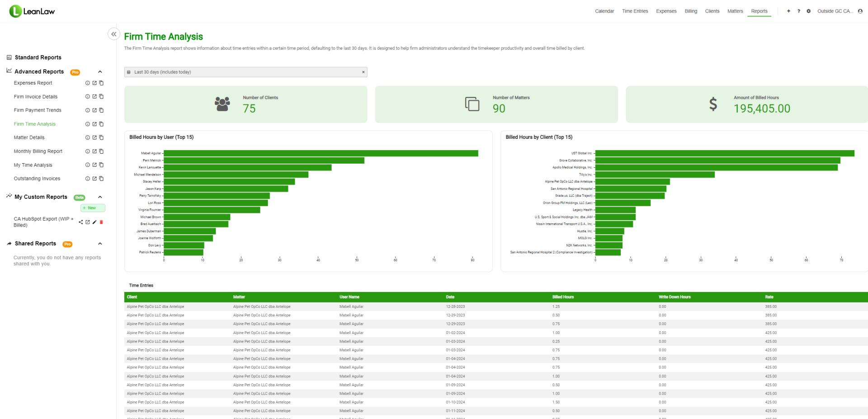Delete the CA HubSpot Export custom report
Screen dimensions: 868x419
pyautogui.click(x=101, y=222)
